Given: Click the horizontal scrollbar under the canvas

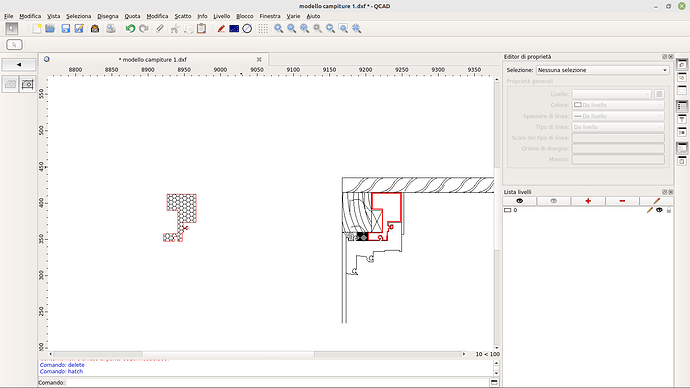Looking at the screenshot, I should pos(257,354).
